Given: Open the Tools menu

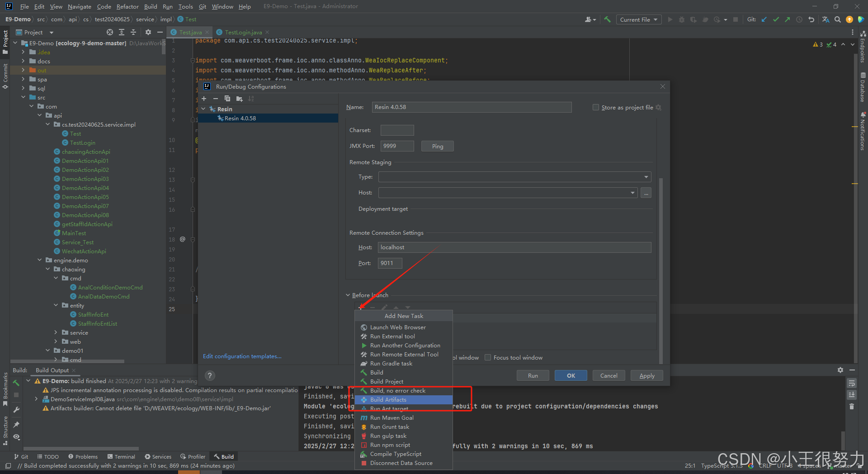Looking at the screenshot, I should tap(185, 6).
